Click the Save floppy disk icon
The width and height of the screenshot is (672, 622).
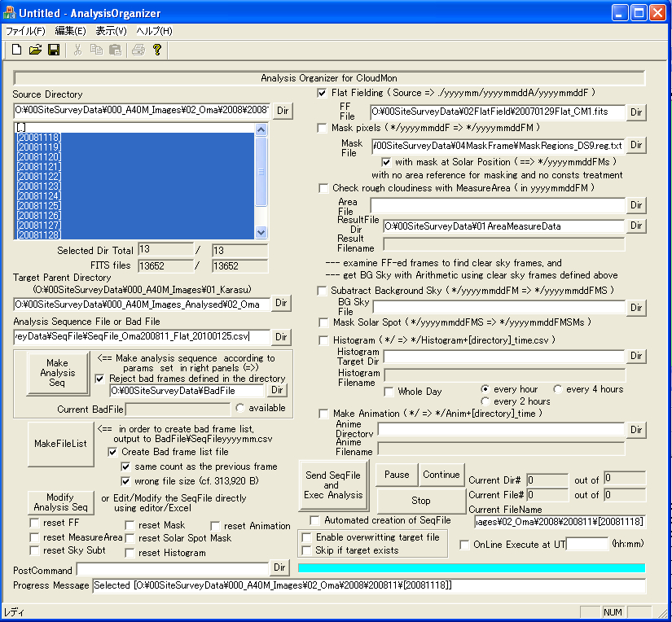[54, 50]
